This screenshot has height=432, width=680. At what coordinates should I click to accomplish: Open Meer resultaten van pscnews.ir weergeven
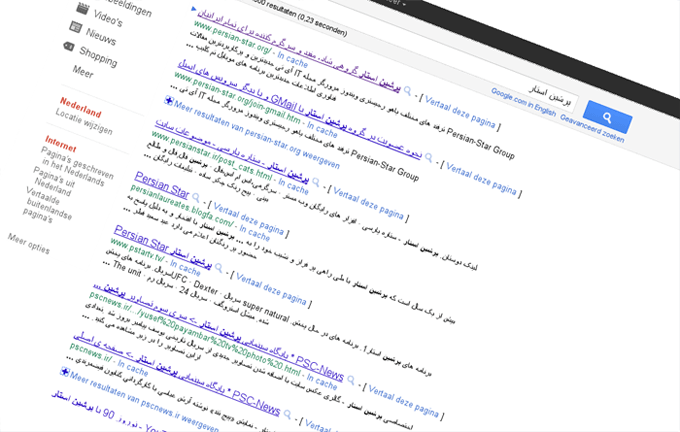[x=144, y=403]
